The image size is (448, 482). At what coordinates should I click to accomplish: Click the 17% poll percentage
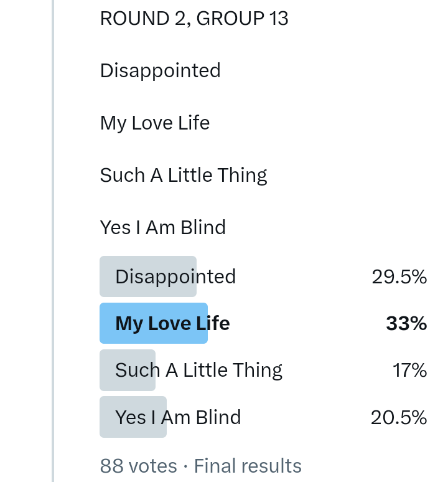coord(409,370)
